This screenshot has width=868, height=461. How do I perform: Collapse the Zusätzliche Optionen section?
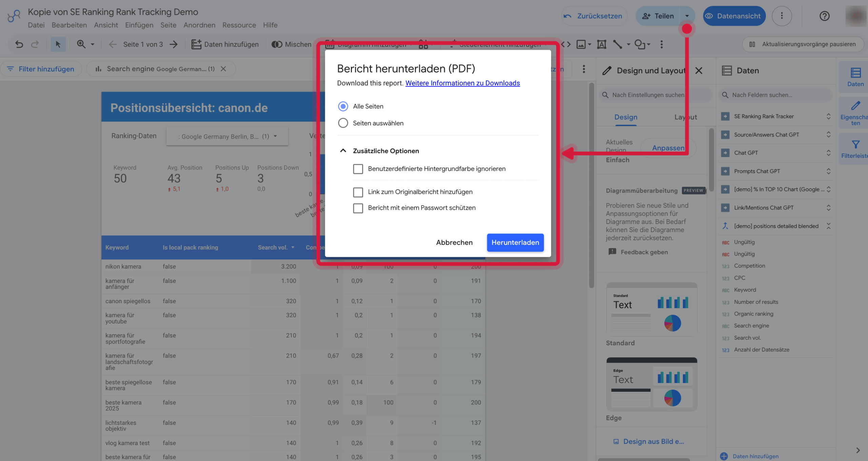[x=343, y=151]
